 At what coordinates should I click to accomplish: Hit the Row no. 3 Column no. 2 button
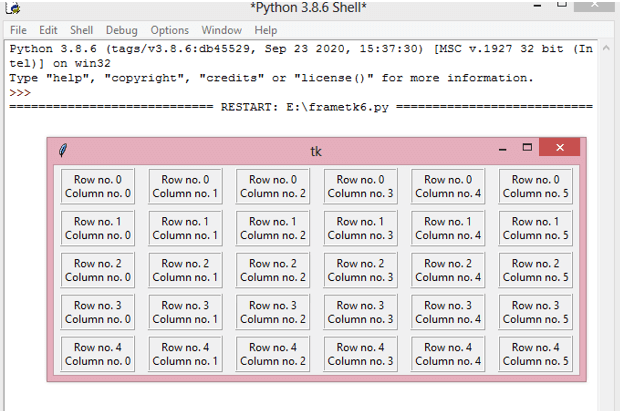(x=273, y=312)
